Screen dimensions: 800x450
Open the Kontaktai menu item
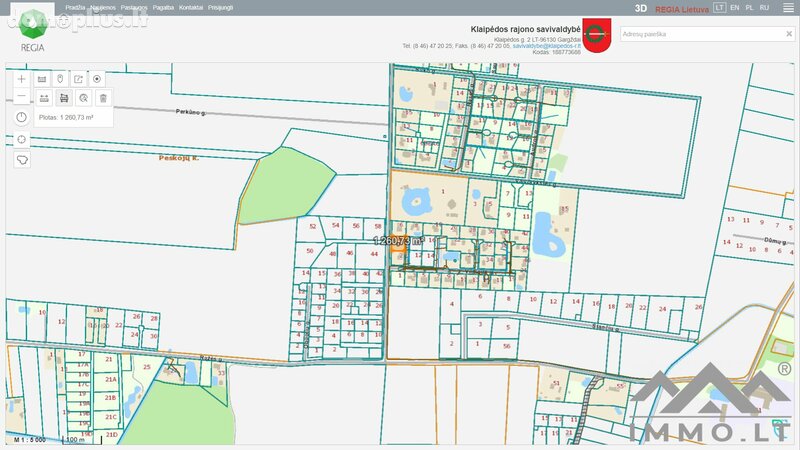[x=191, y=8]
